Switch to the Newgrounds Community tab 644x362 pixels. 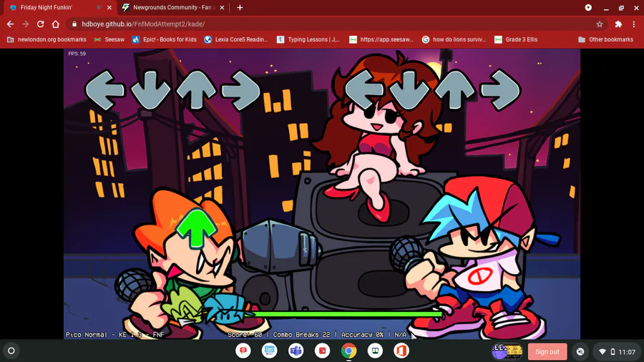(172, 7)
